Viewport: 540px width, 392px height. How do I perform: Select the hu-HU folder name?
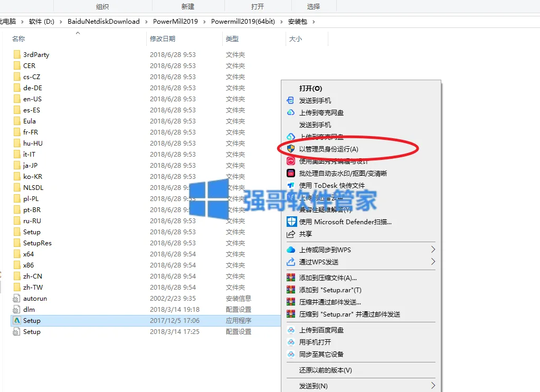coord(33,143)
